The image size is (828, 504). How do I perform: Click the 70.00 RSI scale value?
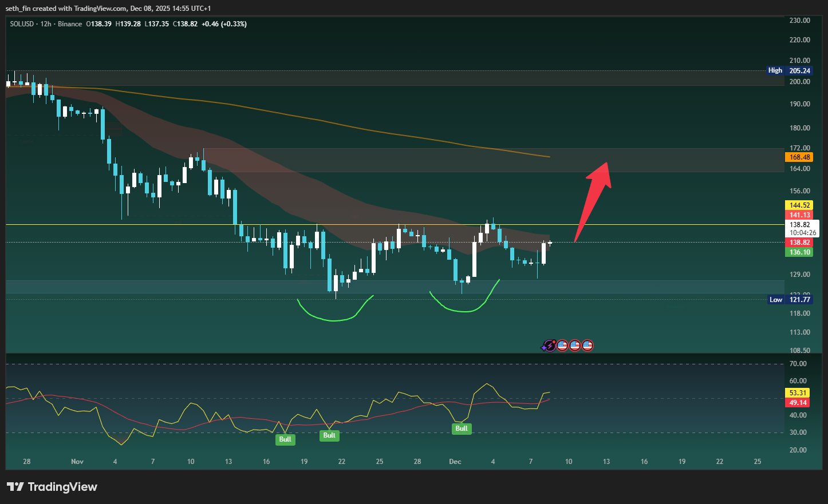[798, 364]
